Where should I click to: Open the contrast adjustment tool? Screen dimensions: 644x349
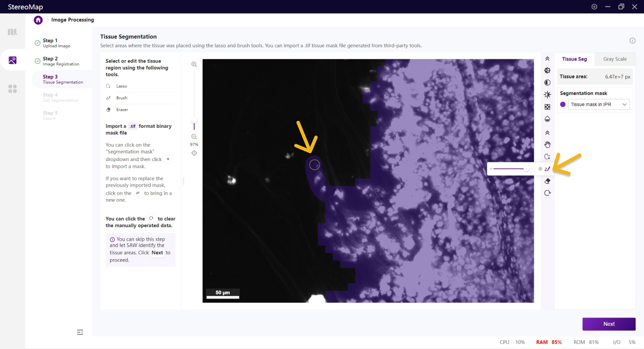[x=547, y=83]
